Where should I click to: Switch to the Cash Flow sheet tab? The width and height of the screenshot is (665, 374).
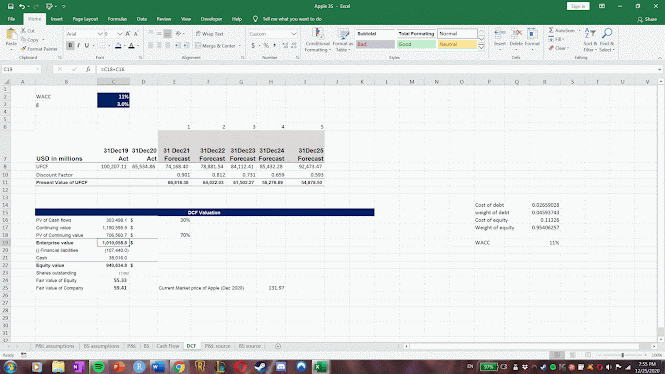point(168,346)
